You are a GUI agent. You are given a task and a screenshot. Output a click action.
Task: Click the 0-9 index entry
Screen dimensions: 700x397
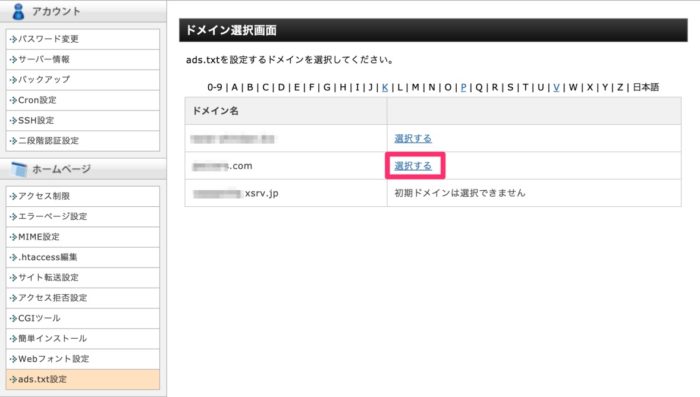(x=215, y=87)
